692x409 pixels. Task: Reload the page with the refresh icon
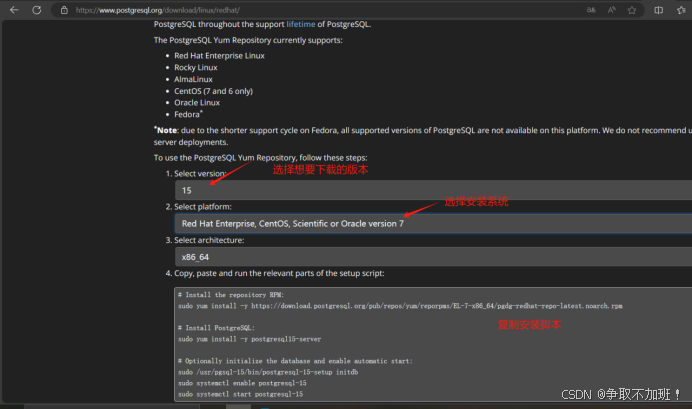point(37,10)
